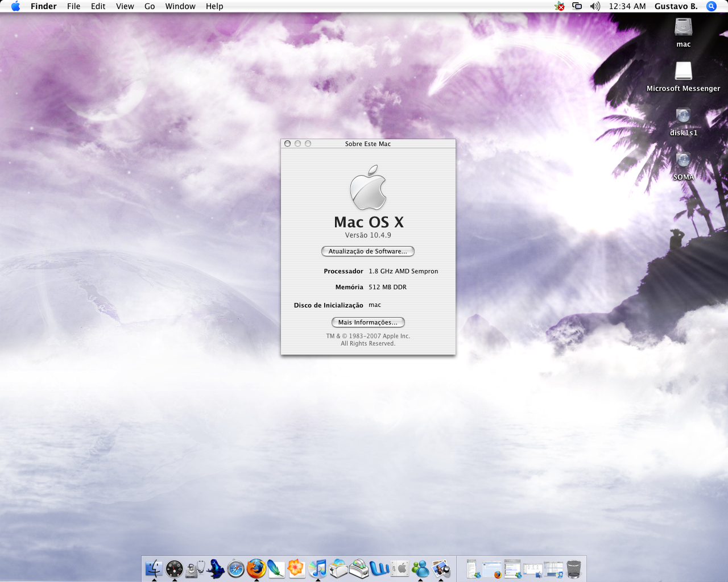
Task: Click the volume speaker menu bar icon
Action: click(x=595, y=6)
